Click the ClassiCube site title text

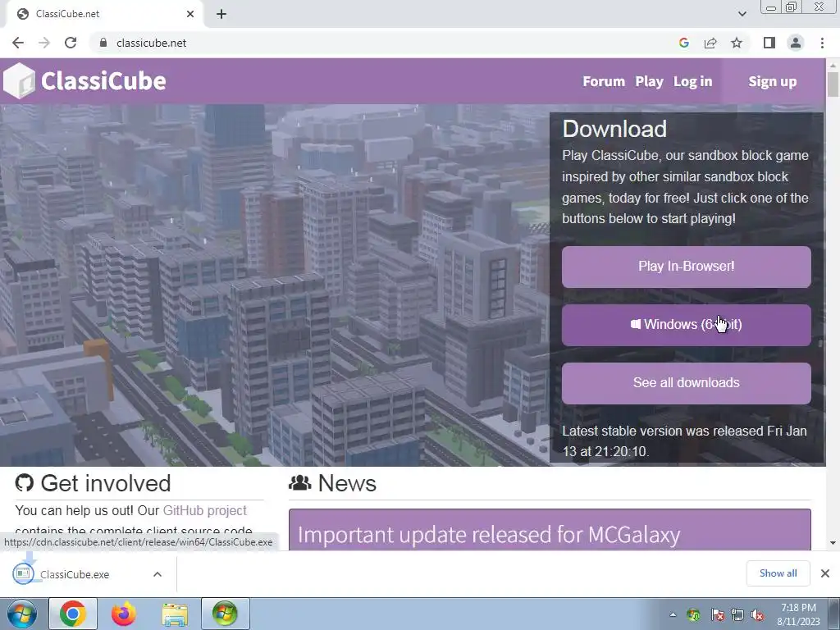(x=103, y=81)
